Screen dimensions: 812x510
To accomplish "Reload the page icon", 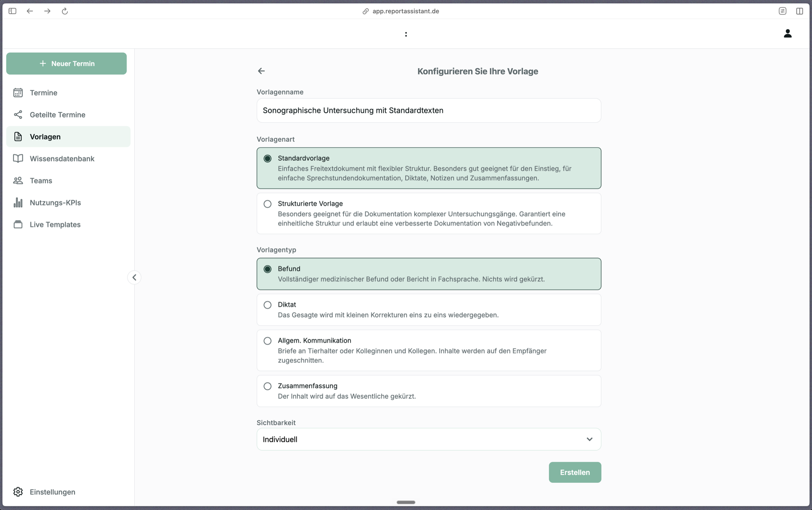I will click(x=65, y=11).
